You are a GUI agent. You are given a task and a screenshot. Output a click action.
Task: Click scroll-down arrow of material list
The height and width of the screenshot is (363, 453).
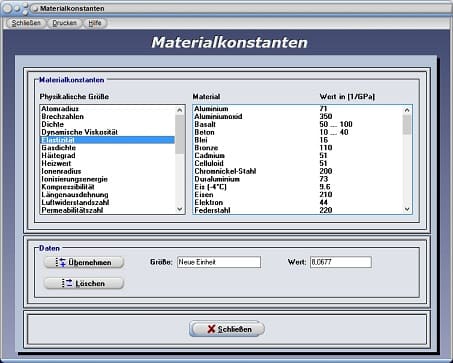(407, 209)
